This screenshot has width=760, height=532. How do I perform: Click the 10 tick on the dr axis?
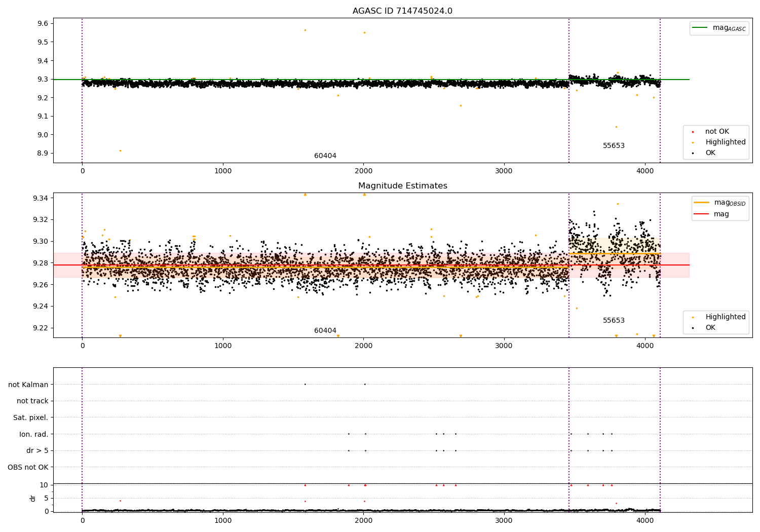click(x=44, y=485)
